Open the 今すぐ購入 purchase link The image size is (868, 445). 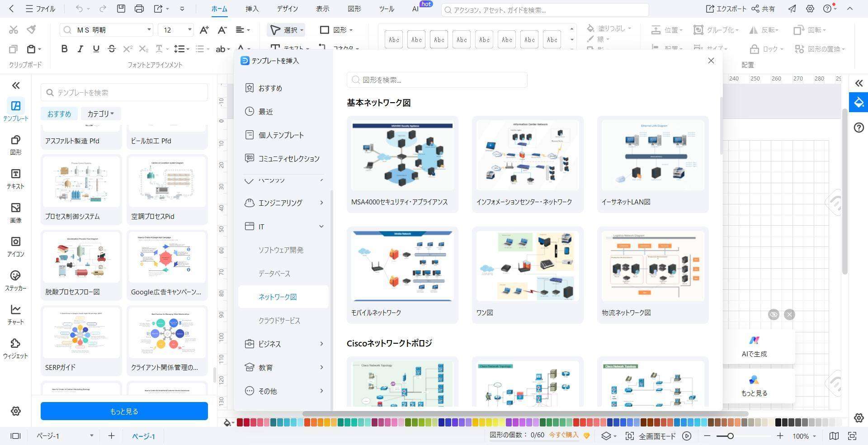(563, 435)
